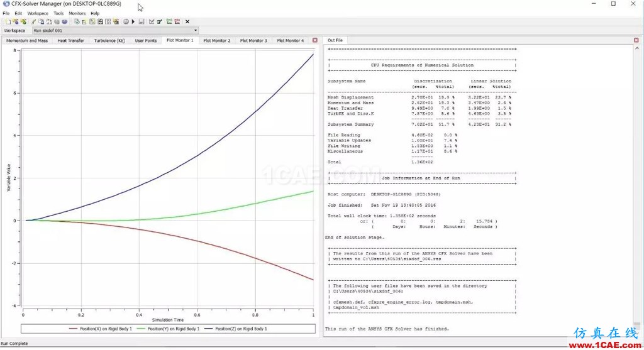Click the floppy disk save toolbar icon
The image size is (644, 350).
pyautogui.click(x=142, y=21)
